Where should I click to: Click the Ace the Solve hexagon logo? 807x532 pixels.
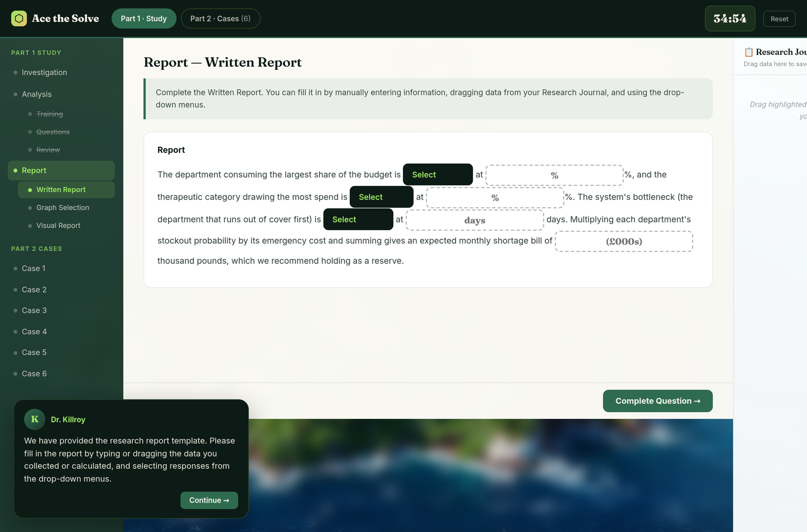point(19,18)
